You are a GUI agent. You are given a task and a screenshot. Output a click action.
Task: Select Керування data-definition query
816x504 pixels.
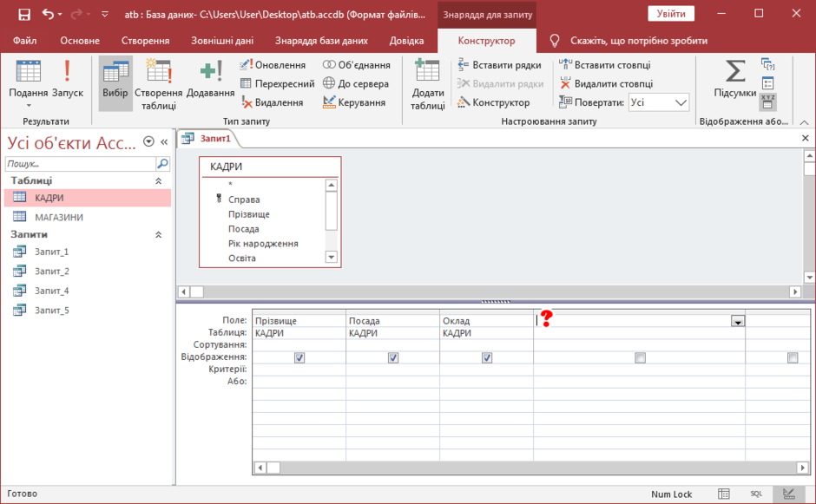coord(354,102)
